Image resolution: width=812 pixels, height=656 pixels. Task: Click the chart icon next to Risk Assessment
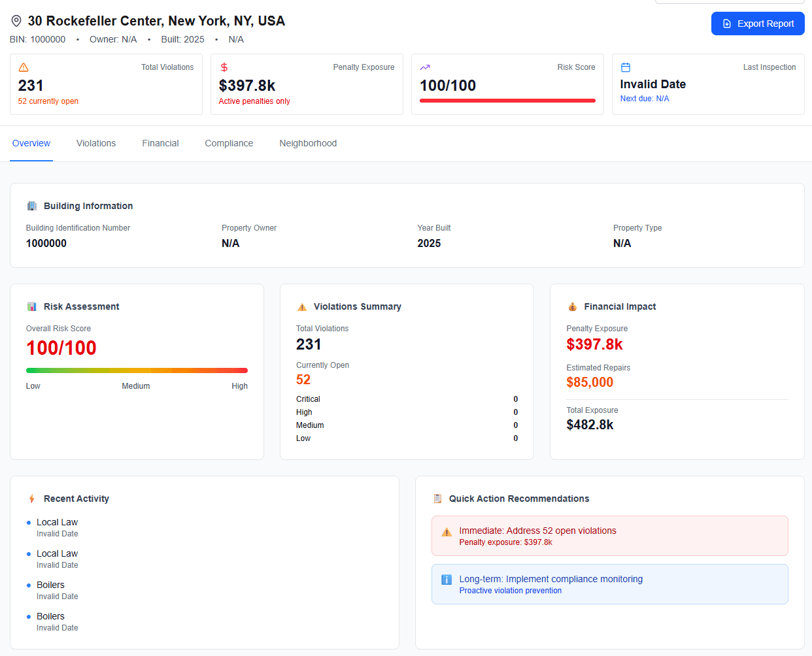click(x=32, y=306)
